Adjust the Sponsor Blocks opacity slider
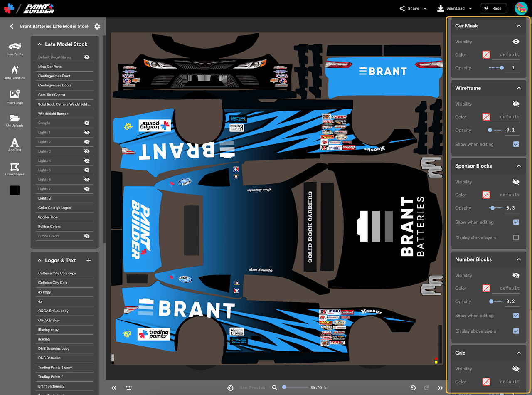Viewport: 532px width, 395px height. (x=495, y=208)
